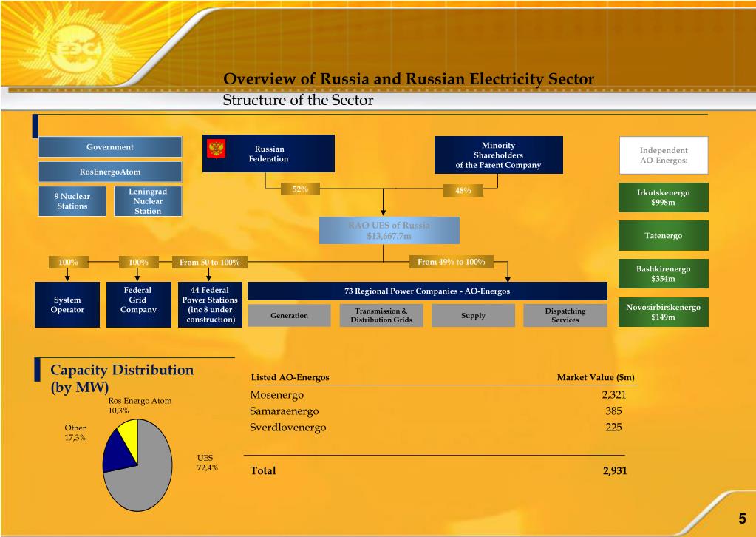Select the Federal Grid Company box
Image resolution: width=756 pixels, height=537 pixels.
click(x=138, y=305)
